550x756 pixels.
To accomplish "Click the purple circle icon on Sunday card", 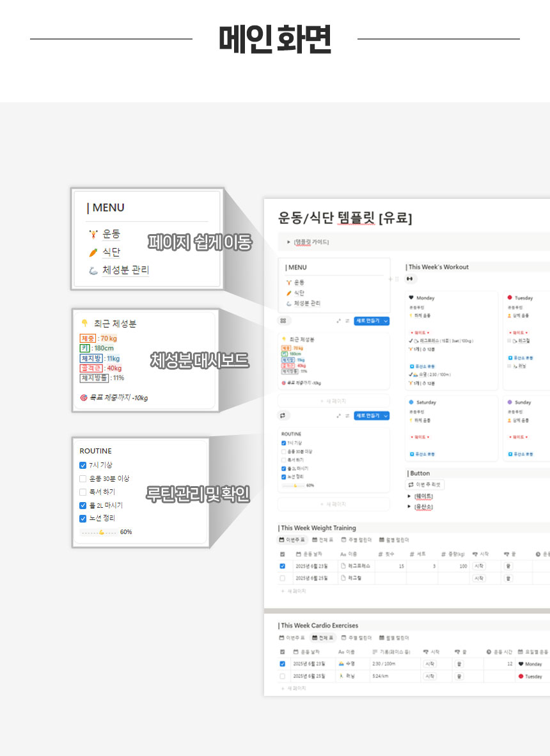I will coord(510,402).
